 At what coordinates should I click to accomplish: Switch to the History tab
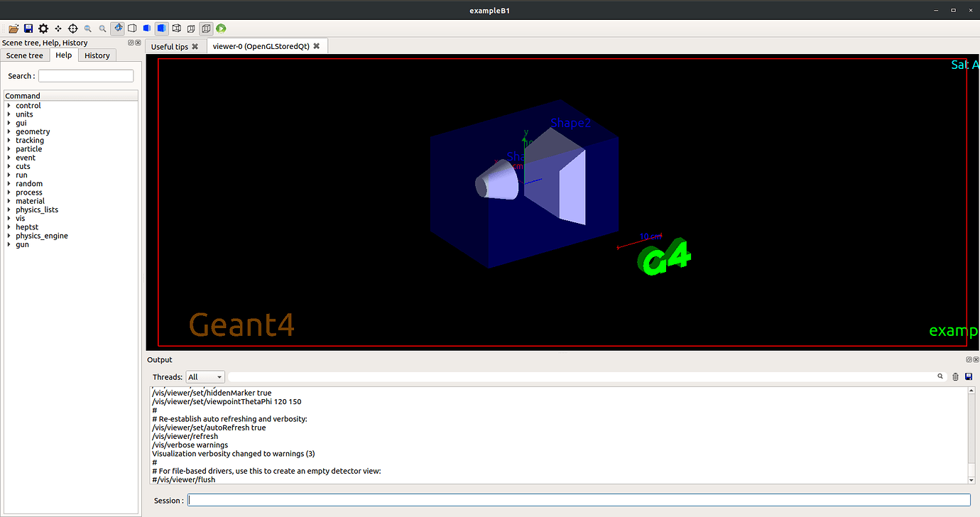(x=97, y=55)
